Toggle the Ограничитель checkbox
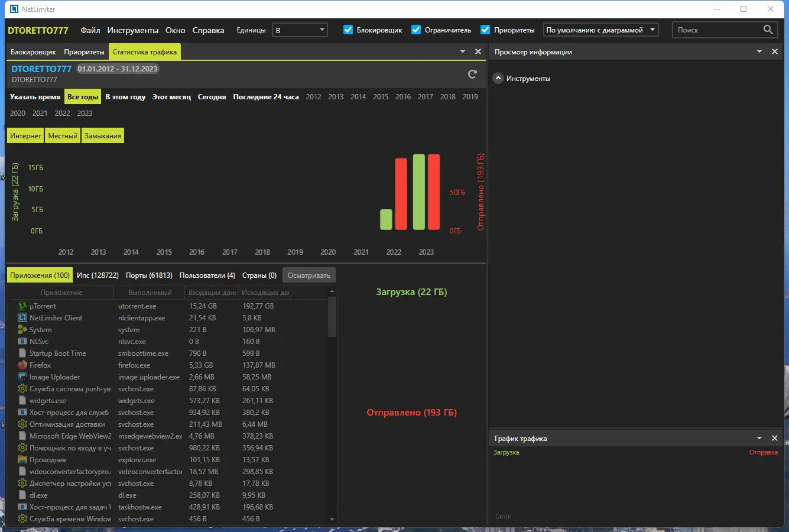 [x=416, y=30]
